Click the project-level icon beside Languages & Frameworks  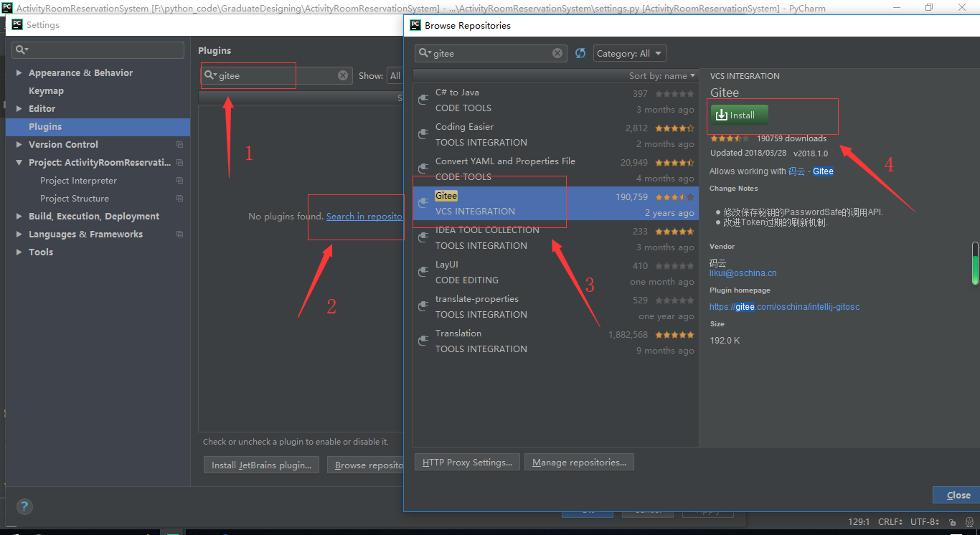(179, 234)
